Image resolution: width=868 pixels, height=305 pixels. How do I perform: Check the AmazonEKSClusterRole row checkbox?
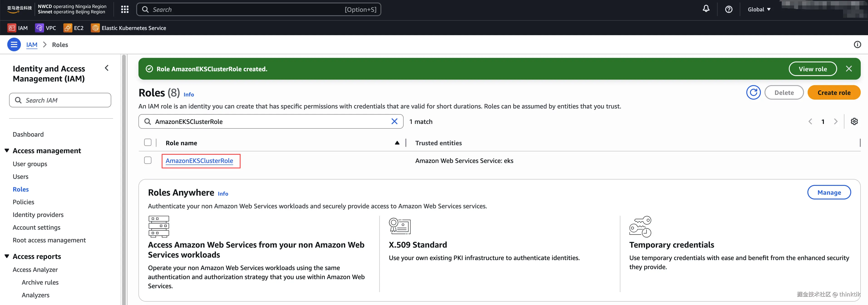(148, 160)
